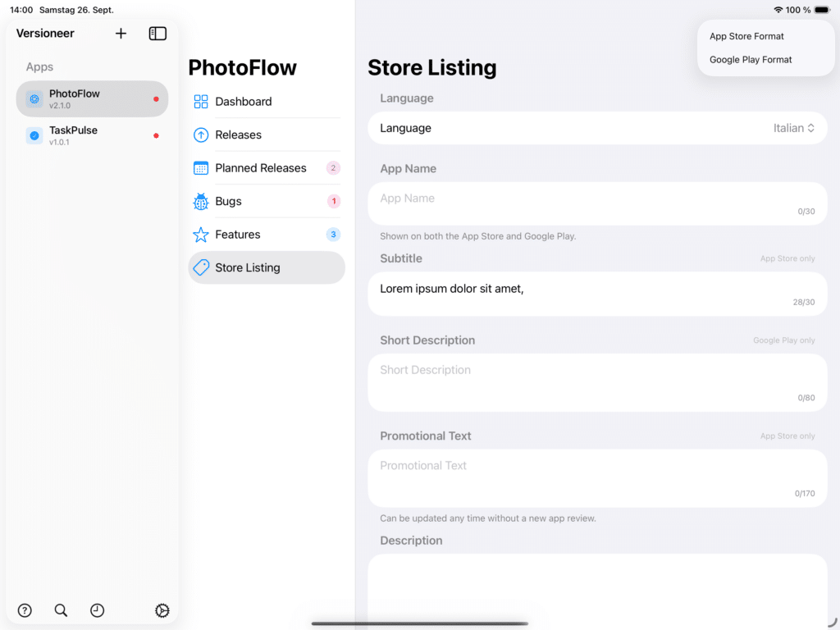Select TaskPulse v1.0.1 in apps list

click(92, 135)
